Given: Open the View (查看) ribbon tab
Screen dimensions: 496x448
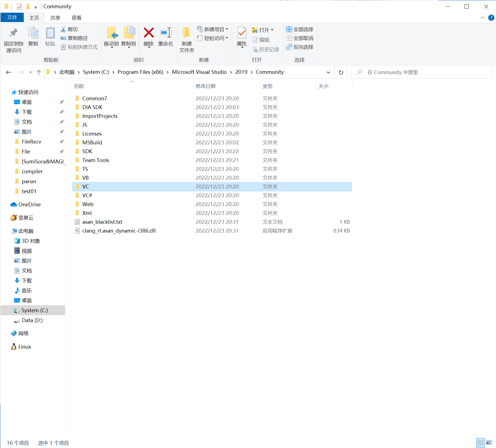Looking at the screenshot, I should (x=76, y=18).
